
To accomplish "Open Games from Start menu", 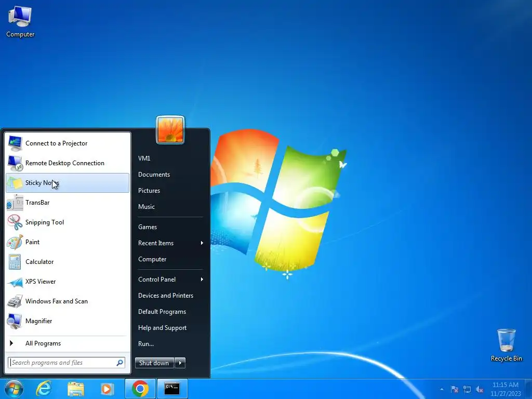I will point(148,227).
